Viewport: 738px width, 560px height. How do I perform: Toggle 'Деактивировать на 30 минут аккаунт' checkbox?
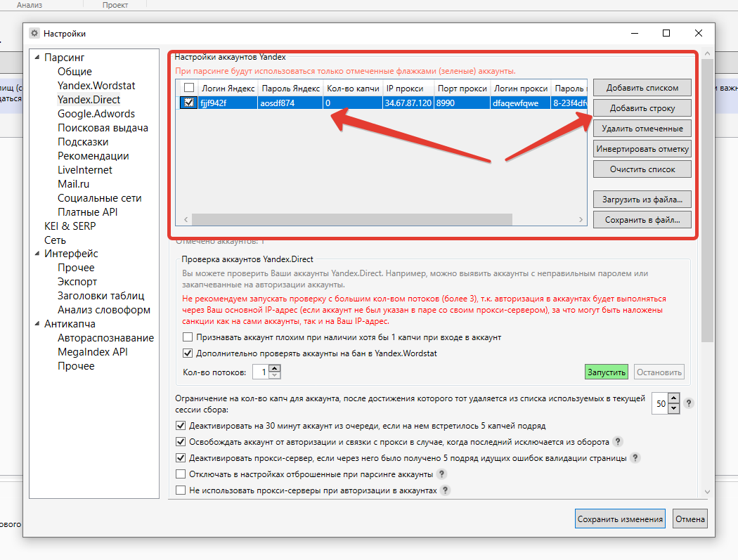(180, 426)
